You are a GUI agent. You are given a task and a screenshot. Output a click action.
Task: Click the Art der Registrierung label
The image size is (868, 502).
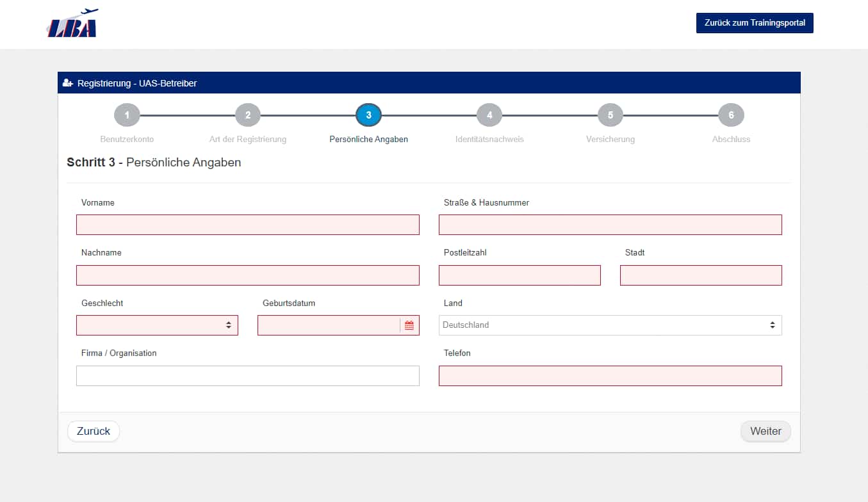(x=248, y=139)
